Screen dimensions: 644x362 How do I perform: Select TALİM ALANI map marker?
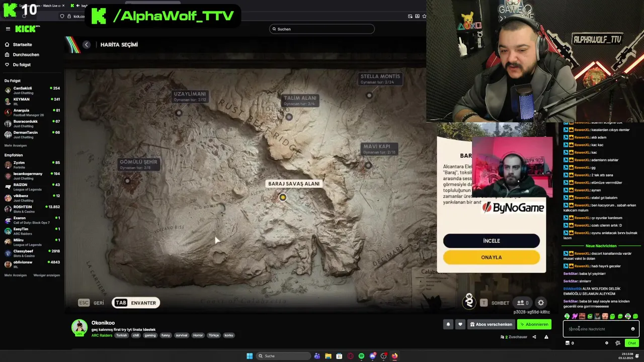point(289,117)
